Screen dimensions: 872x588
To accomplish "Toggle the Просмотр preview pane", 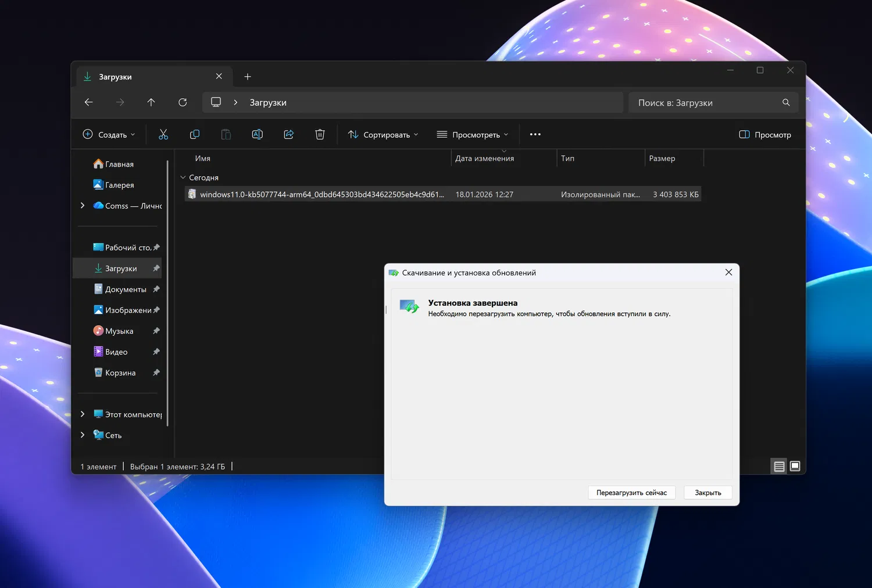I will [x=765, y=134].
